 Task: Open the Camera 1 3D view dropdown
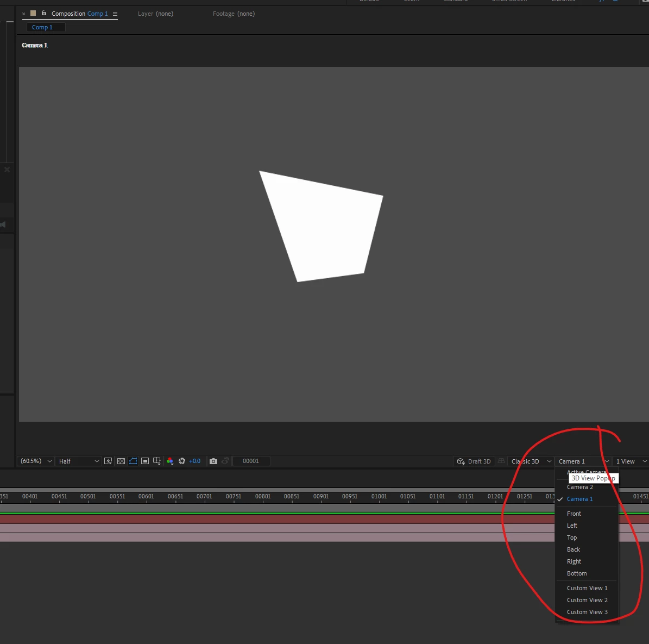click(x=583, y=461)
